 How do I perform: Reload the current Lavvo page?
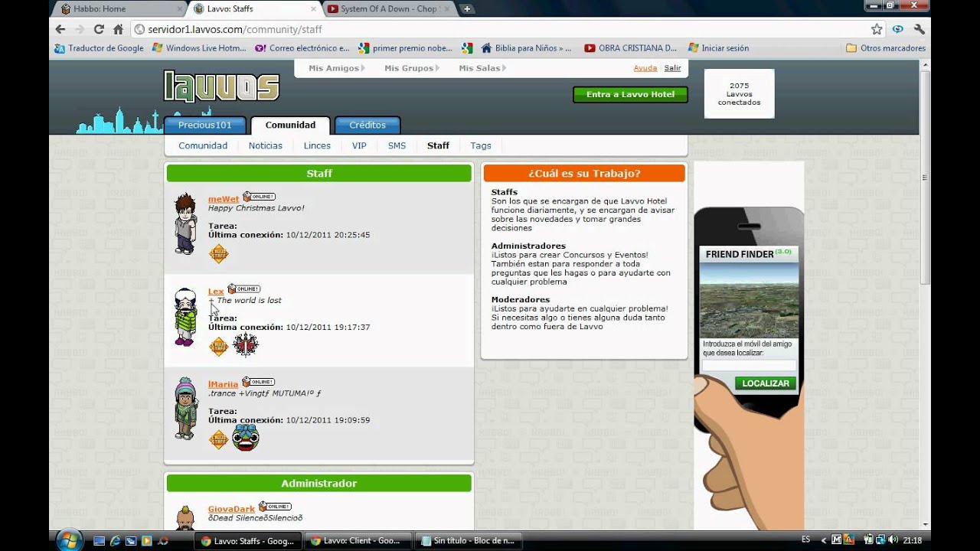point(99,29)
